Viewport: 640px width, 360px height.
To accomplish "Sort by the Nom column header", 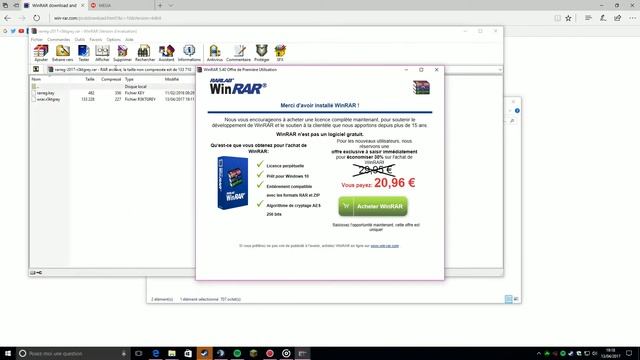I will click(x=36, y=79).
